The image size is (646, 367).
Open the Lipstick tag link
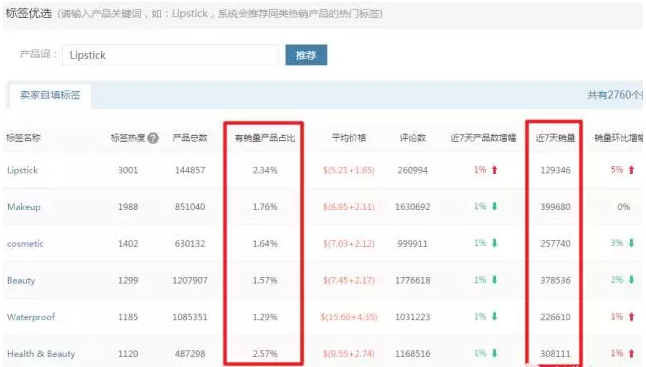(x=22, y=170)
